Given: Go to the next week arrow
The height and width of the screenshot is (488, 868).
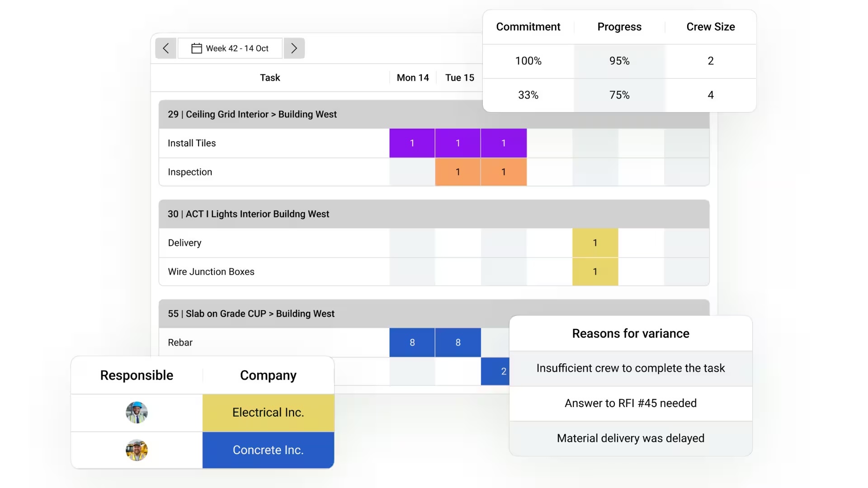Looking at the screenshot, I should (x=294, y=48).
